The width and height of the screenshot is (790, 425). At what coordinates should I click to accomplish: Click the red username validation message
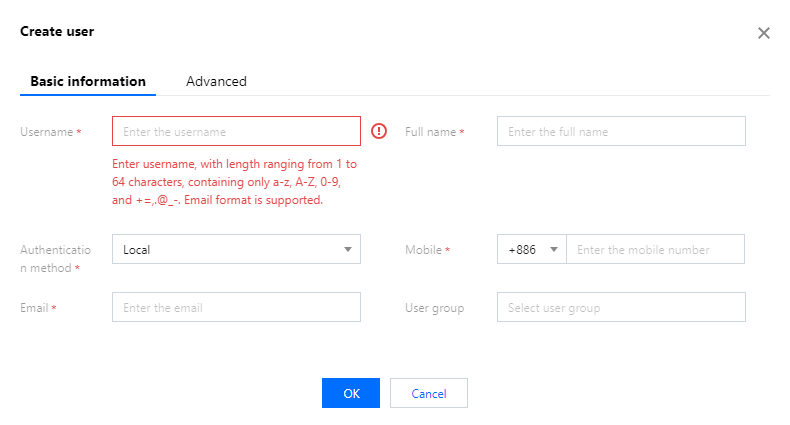(x=235, y=181)
